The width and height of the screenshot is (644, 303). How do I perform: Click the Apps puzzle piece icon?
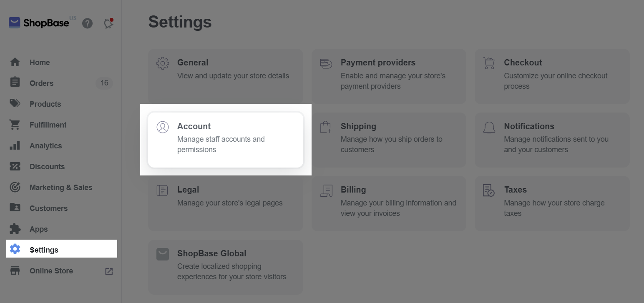(x=15, y=229)
